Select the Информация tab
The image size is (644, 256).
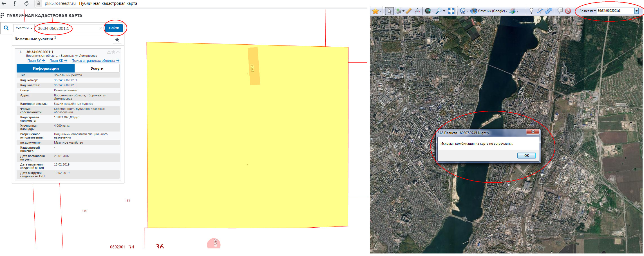[46, 68]
